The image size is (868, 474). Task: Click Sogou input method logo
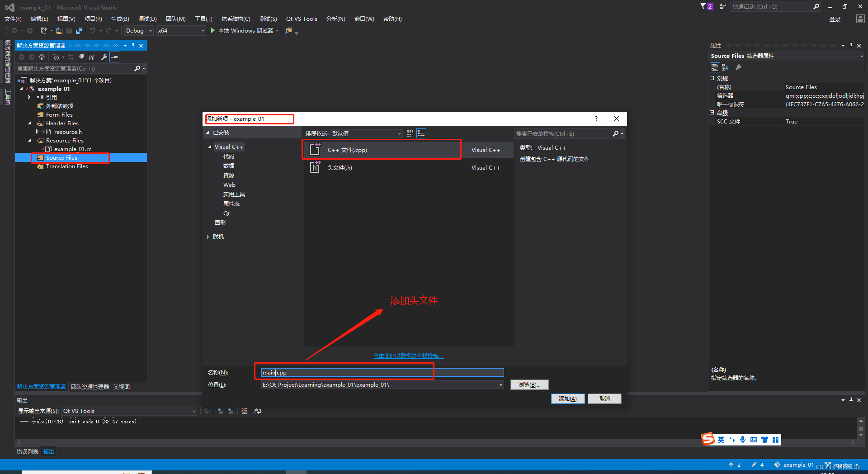pos(708,439)
